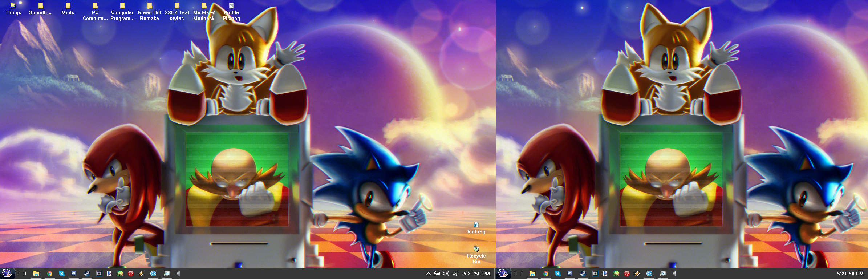This screenshot has width=868, height=279.
Task: Open File Explorer on the right monitor taskbar
Action: pyautogui.click(x=532, y=274)
